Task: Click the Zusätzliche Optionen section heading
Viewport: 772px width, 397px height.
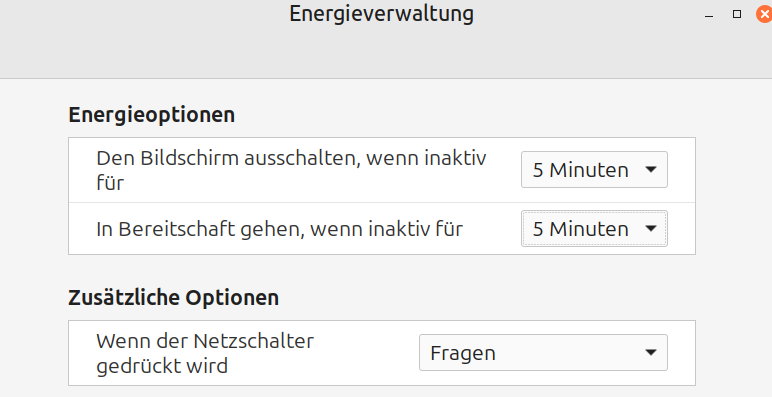Action: click(x=173, y=298)
